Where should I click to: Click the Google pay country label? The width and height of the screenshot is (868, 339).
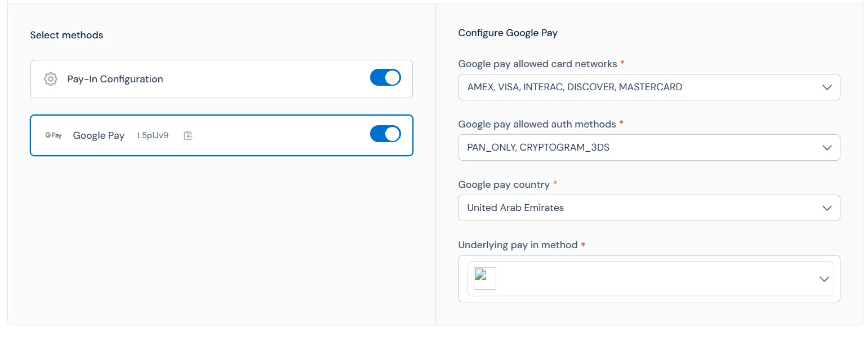coord(504,184)
